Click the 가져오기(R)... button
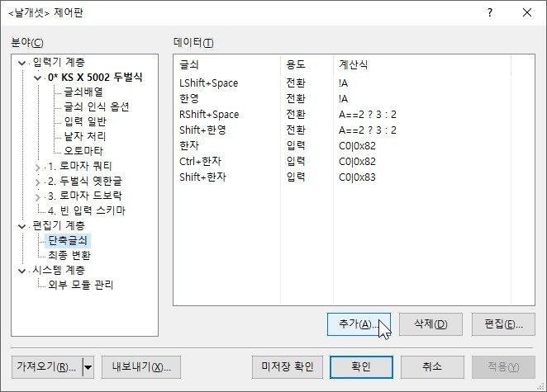 (x=47, y=367)
